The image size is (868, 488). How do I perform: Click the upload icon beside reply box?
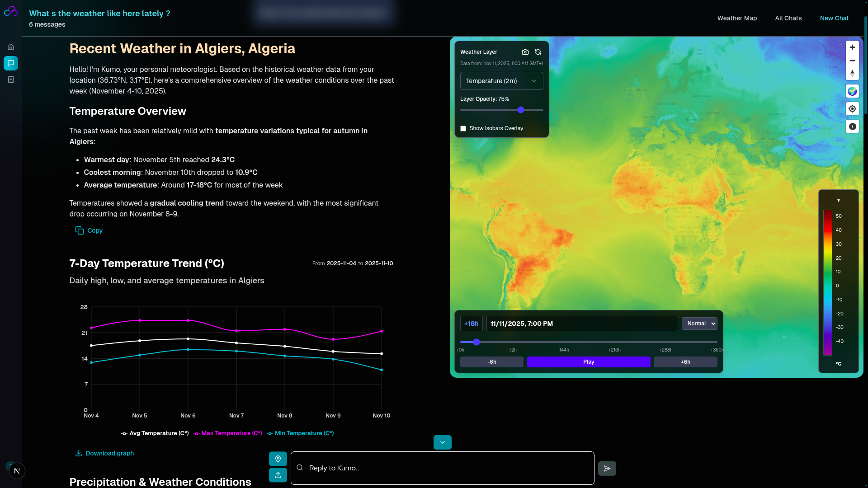(x=278, y=475)
